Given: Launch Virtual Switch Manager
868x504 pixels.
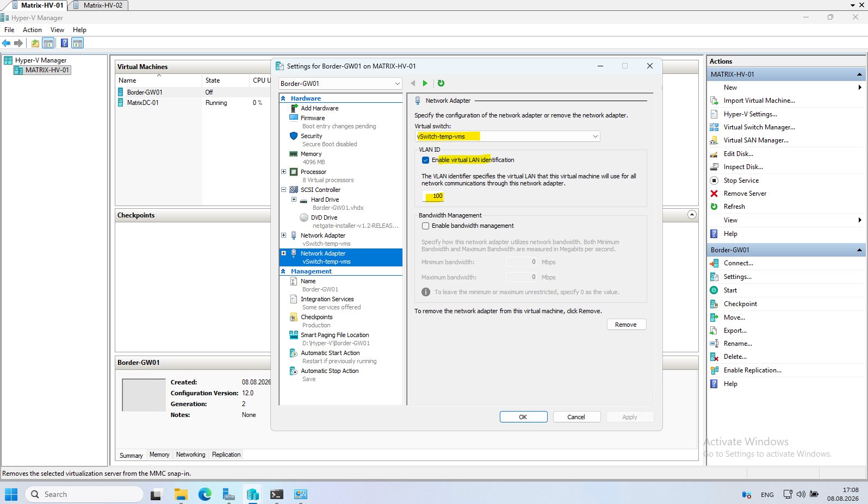Looking at the screenshot, I should point(759,127).
